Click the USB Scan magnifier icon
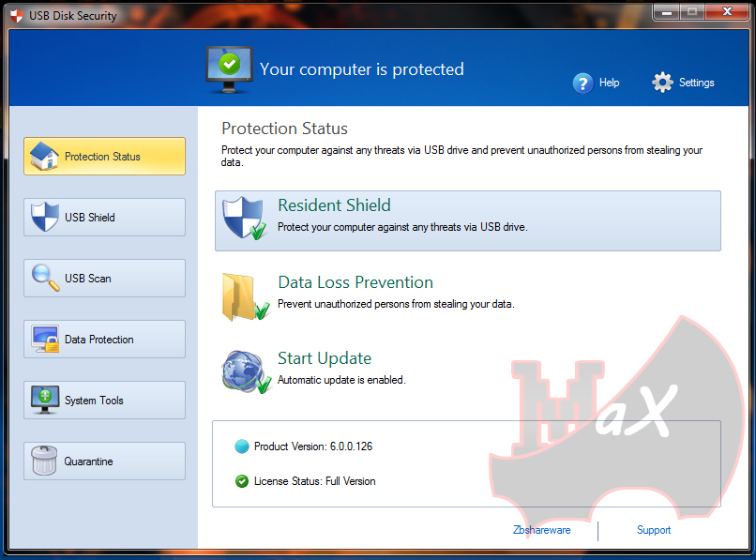756x560 pixels. [46, 278]
